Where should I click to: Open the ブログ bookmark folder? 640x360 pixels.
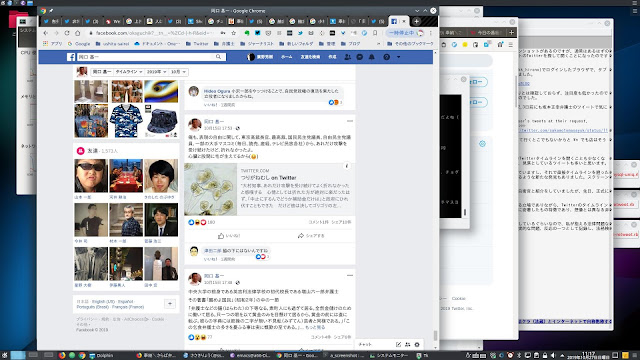[351, 43]
